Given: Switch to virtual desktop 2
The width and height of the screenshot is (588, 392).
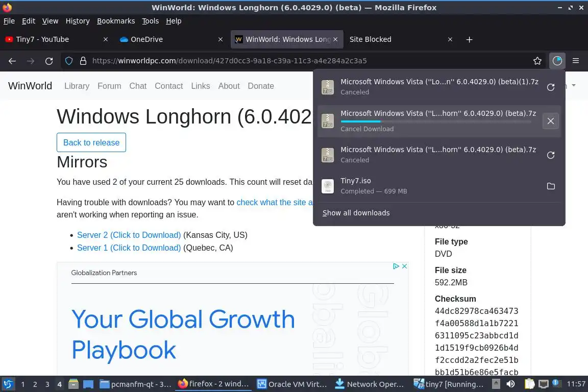Looking at the screenshot, I should [x=35, y=384].
